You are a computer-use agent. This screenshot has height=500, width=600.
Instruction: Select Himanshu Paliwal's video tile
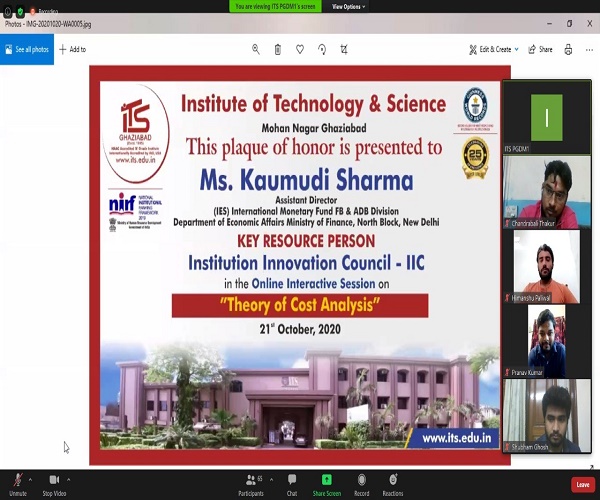point(547,267)
